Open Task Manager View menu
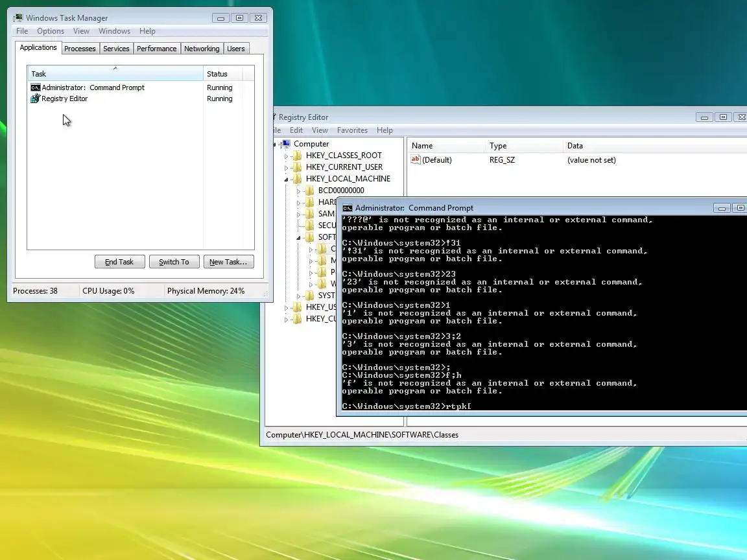Viewport: 747px width, 560px height. [81, 31]
